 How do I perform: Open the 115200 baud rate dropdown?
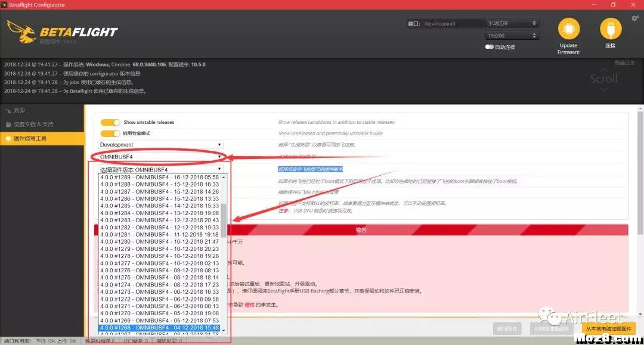512,36
